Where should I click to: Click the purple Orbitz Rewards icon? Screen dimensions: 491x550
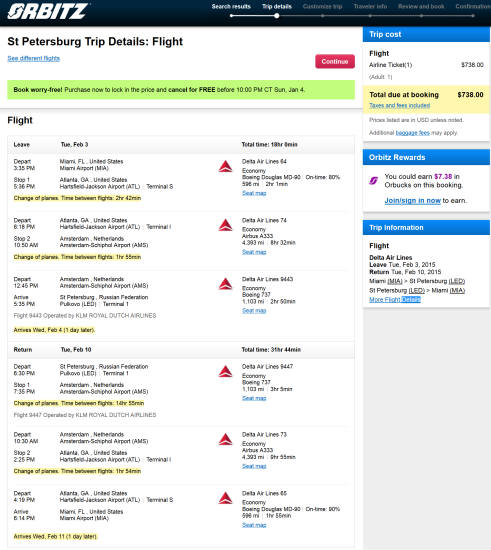click(374, 181)
